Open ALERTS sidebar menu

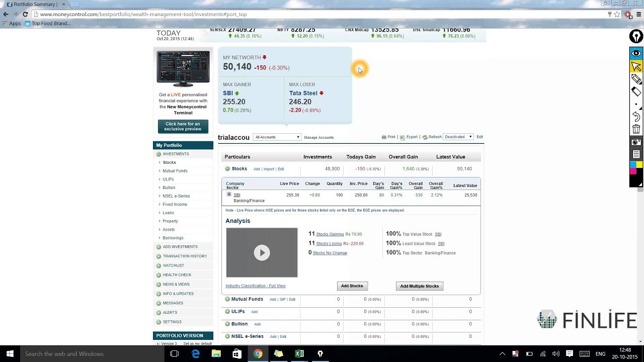(x=170, y=313)
